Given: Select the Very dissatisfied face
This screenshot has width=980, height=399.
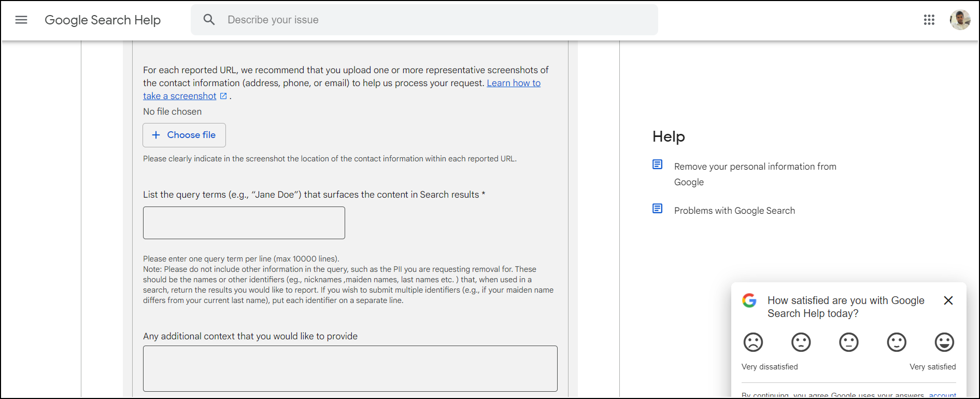Looking at the screenshot, I should pyautogui.click(x=754, y=342).
